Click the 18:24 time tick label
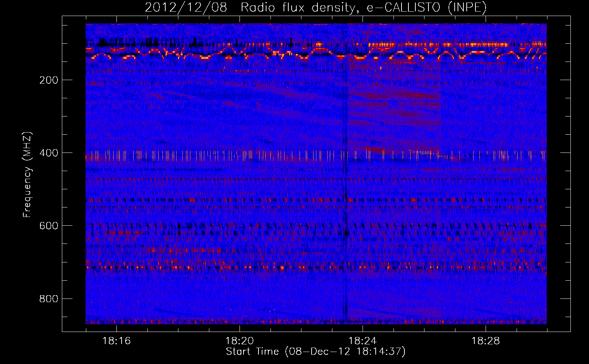This screenshot has width=589, height=364. [x=363, y=341]
